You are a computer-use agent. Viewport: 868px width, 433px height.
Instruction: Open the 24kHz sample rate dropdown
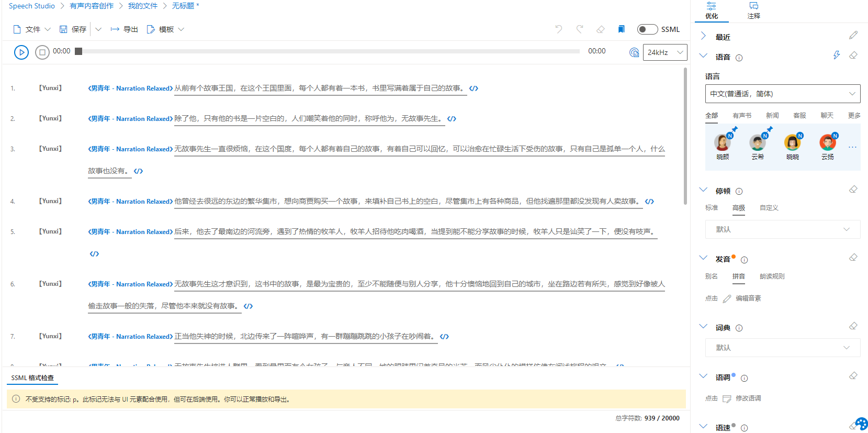665,52
